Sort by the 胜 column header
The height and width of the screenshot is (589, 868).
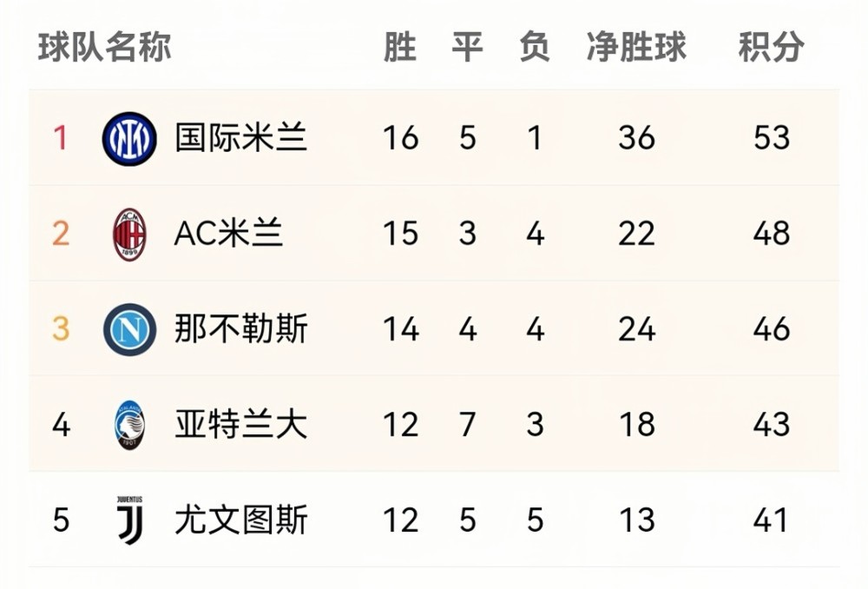[x=399, y=47]
